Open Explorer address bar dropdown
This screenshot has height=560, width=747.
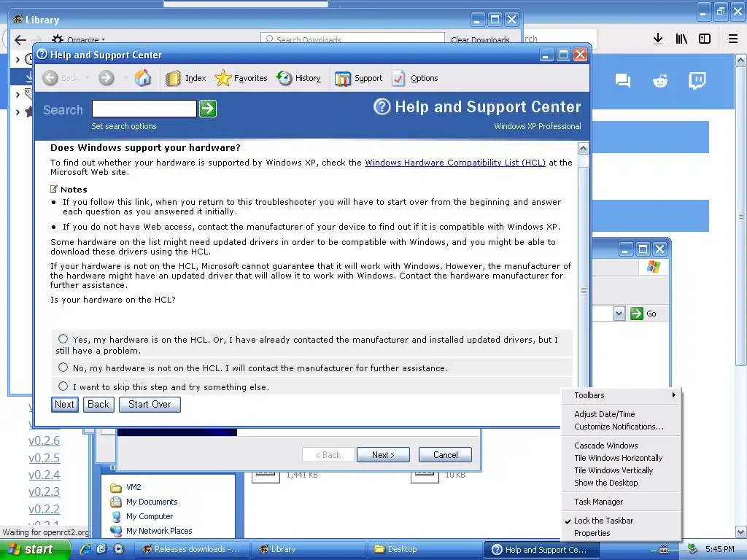(x=619, y=314)
